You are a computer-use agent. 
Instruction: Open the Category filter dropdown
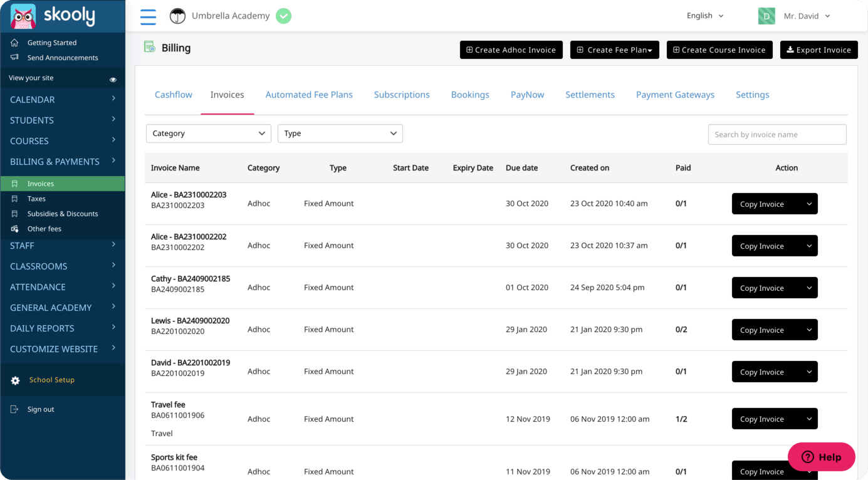(208, 133)
